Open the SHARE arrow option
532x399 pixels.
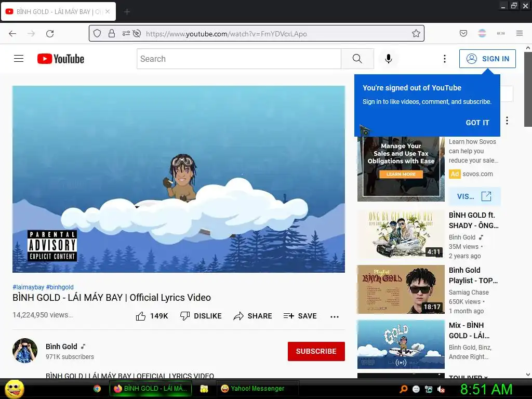point(253,316)
